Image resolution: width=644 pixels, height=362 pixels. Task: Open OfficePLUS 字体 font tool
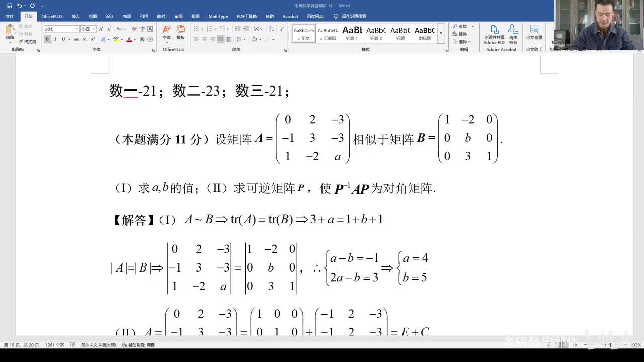tap(167, 33)
